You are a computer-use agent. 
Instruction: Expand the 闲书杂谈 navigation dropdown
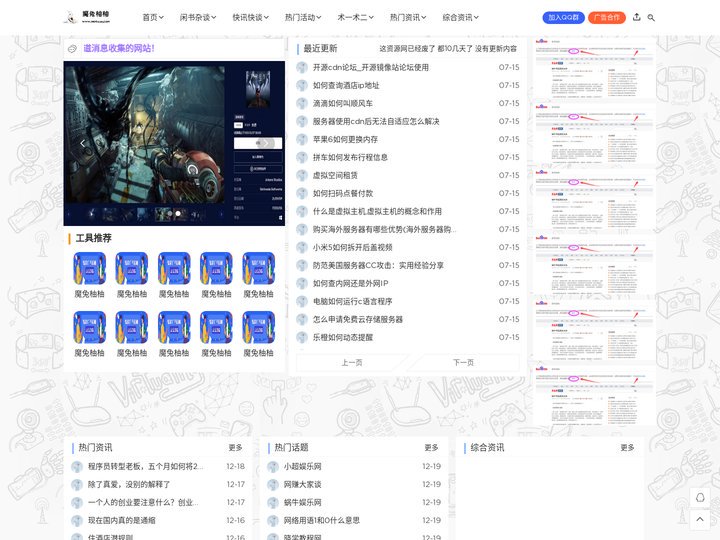pyautogui.click(x=198, y=17)
